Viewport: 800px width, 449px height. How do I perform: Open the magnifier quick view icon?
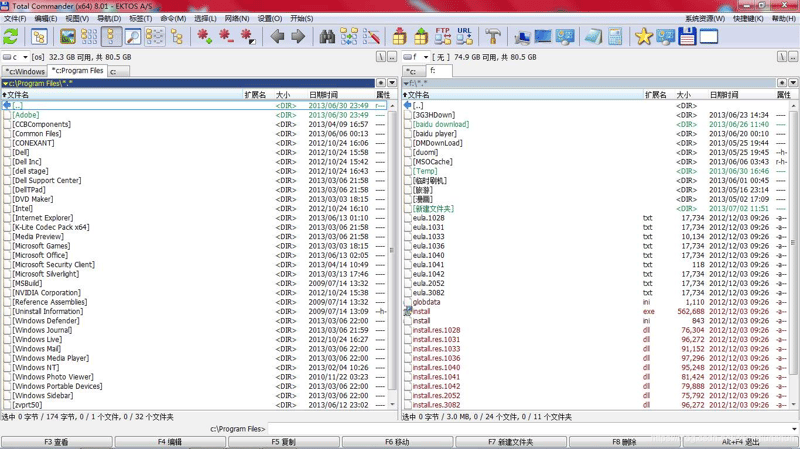133,37
